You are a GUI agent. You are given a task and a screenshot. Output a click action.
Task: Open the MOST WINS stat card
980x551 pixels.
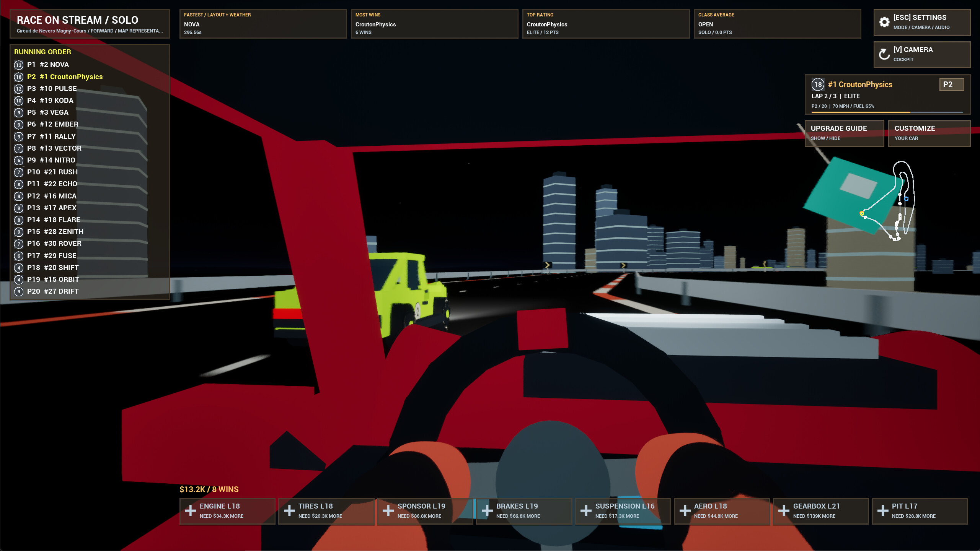(434, 24)
